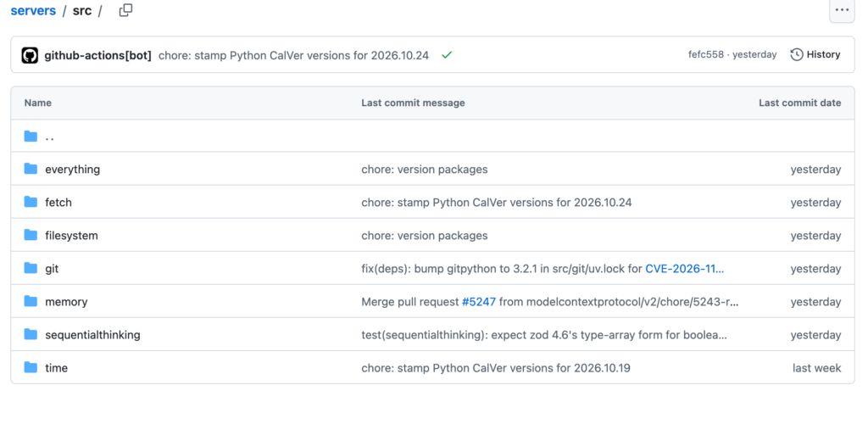Click the folder icon beside memory
The height and width of the screenshot is (441, 868).
(31, 301)
